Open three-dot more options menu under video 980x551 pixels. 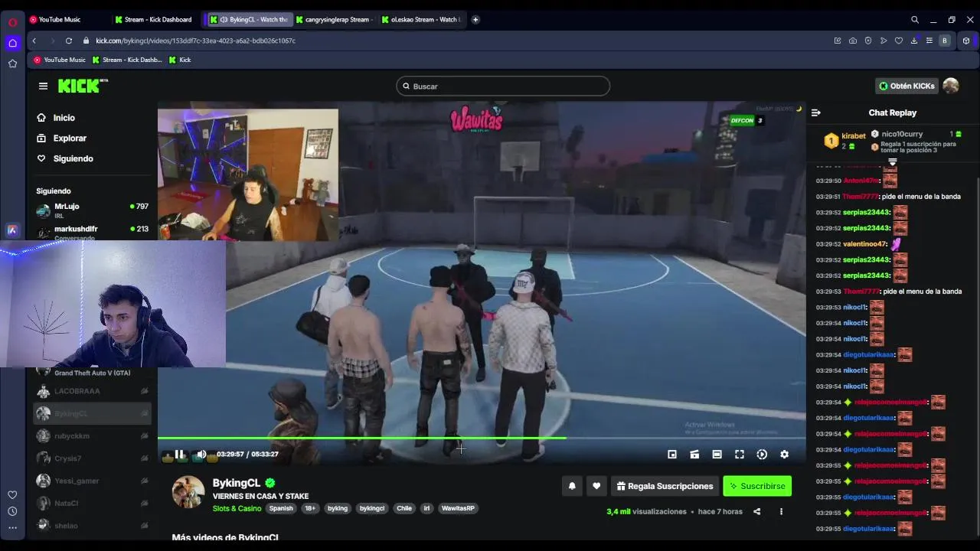coord(781,512)
